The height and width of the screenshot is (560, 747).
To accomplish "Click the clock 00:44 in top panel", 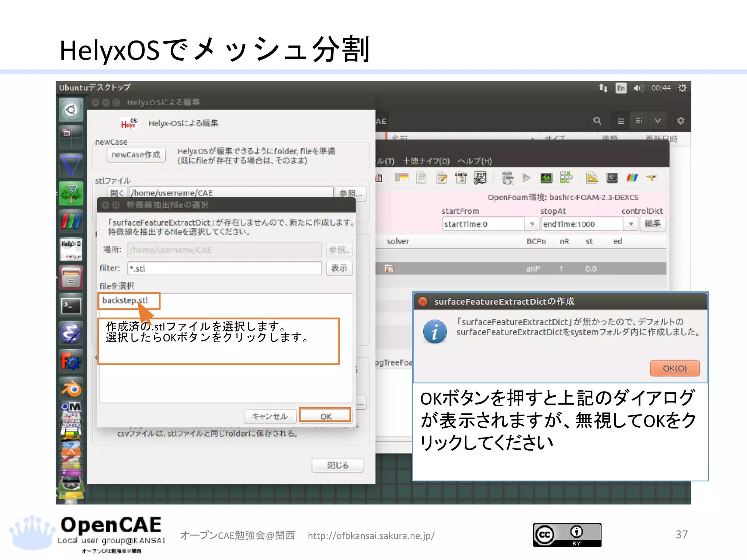I will click(x=661, y=88).
